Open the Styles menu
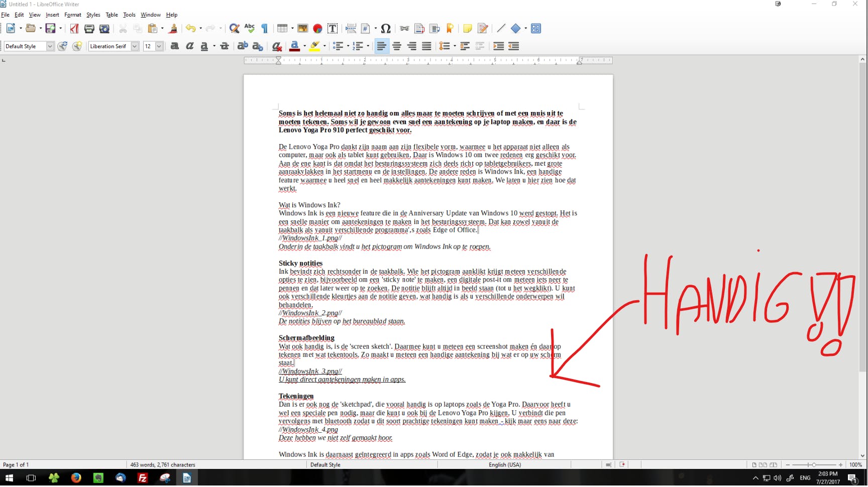This screenshot has width=868, height=487. point(93,15)
